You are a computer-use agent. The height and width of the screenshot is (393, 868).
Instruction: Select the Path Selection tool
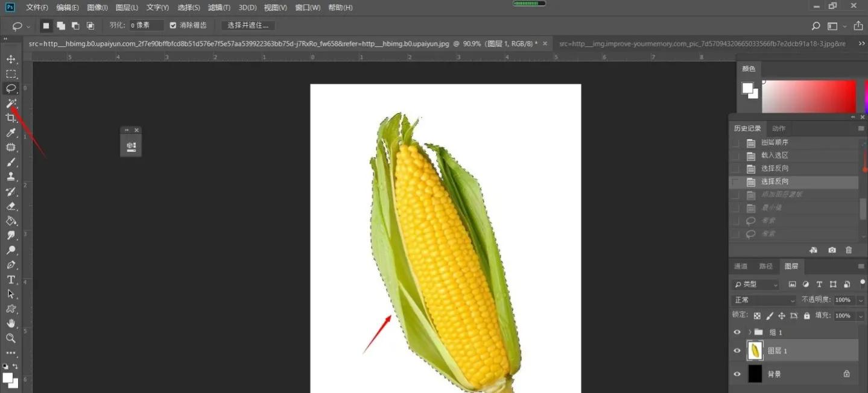[11, 294]
